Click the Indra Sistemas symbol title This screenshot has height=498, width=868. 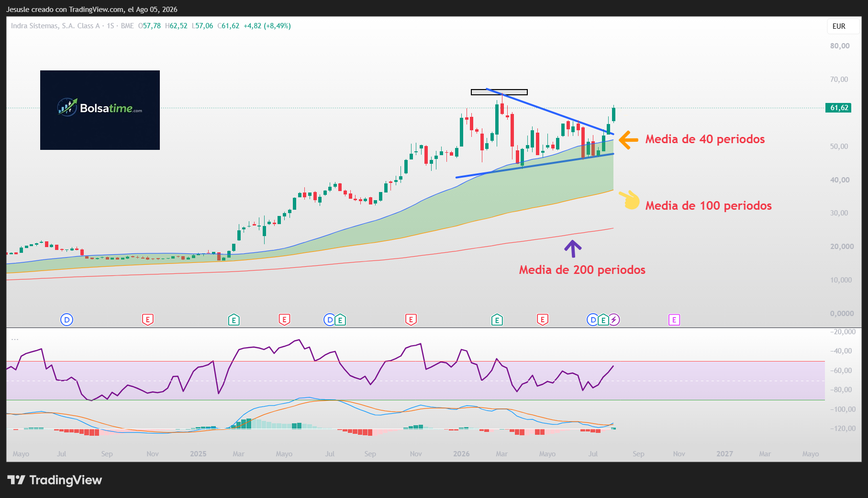(56, 26)
